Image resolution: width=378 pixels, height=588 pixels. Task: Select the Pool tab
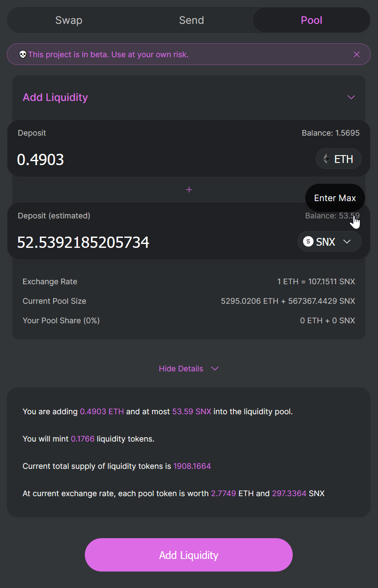coord(311,20)
